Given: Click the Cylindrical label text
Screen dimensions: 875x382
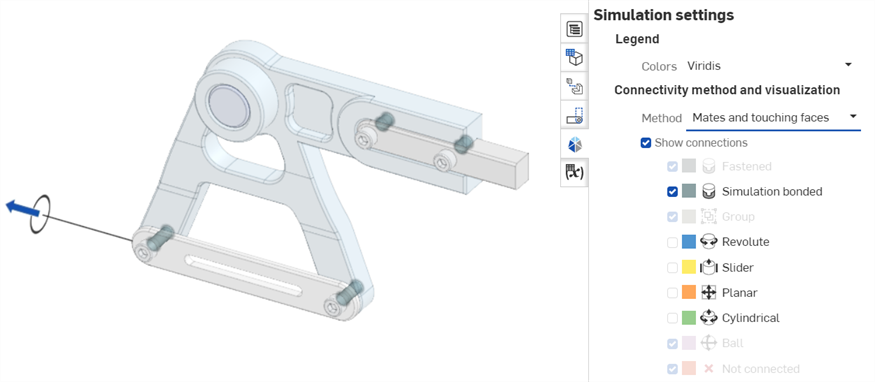Looking at the screenshot, I should [x=751, y=318].
